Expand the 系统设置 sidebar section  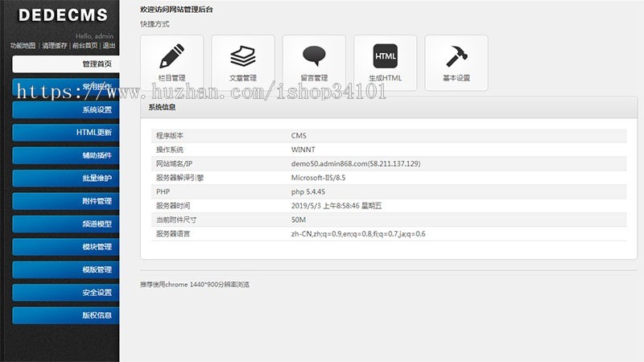[x=66, y=109]
